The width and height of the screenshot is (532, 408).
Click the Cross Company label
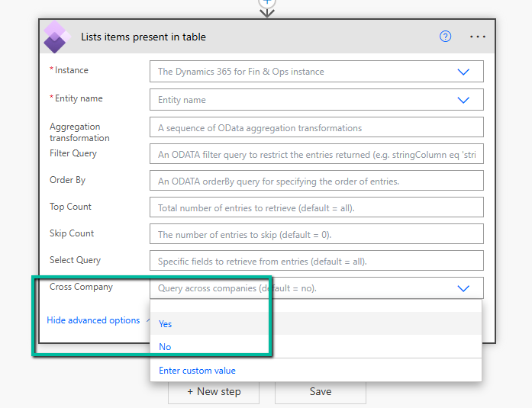pyautogui.click(x=81, y=287)
